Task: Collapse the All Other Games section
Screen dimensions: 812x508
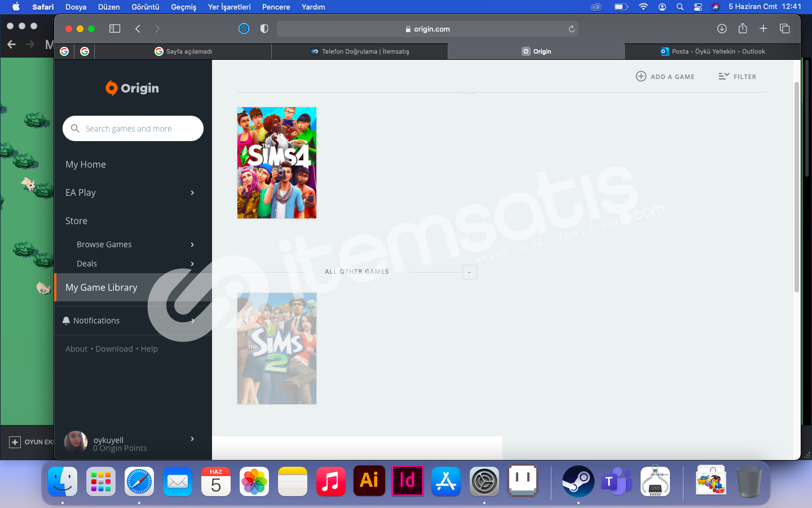Action: [470, 272]
